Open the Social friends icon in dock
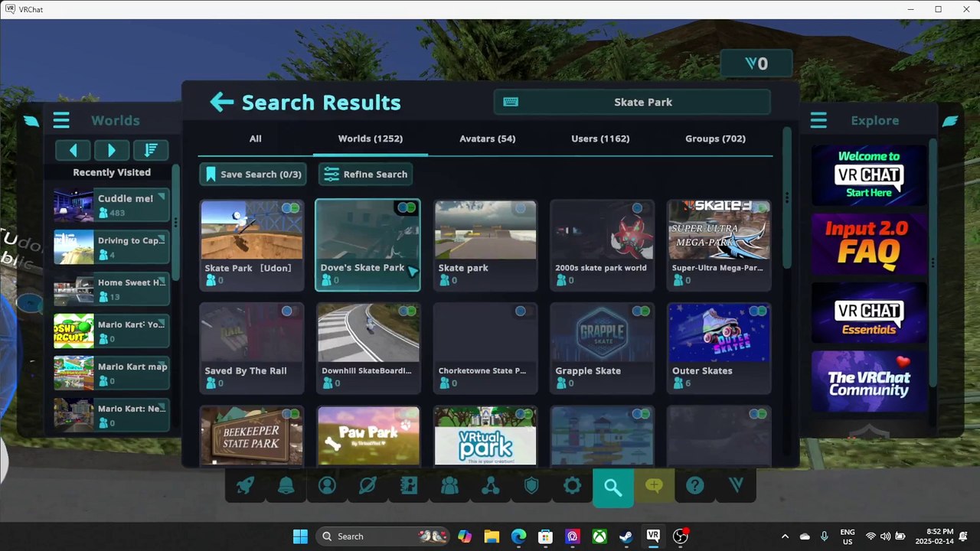This screenshot has height=551, width=980. point(449,486)
